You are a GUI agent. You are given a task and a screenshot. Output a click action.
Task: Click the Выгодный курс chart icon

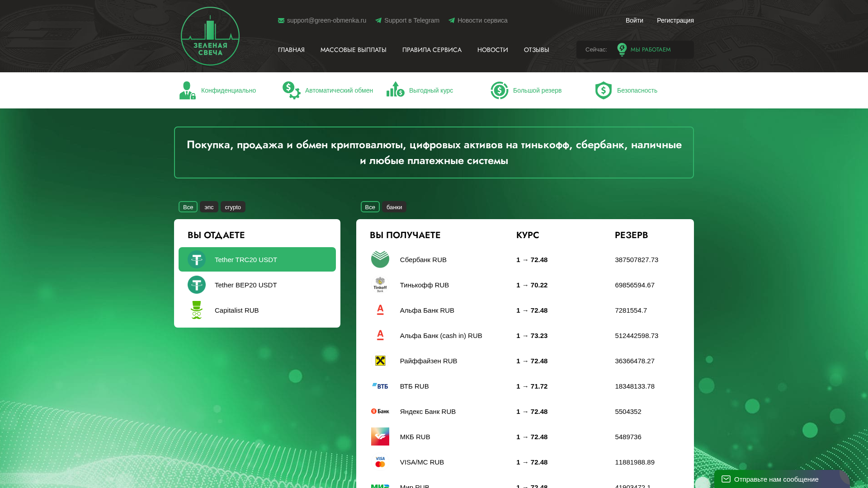click(x=396, y=89)
